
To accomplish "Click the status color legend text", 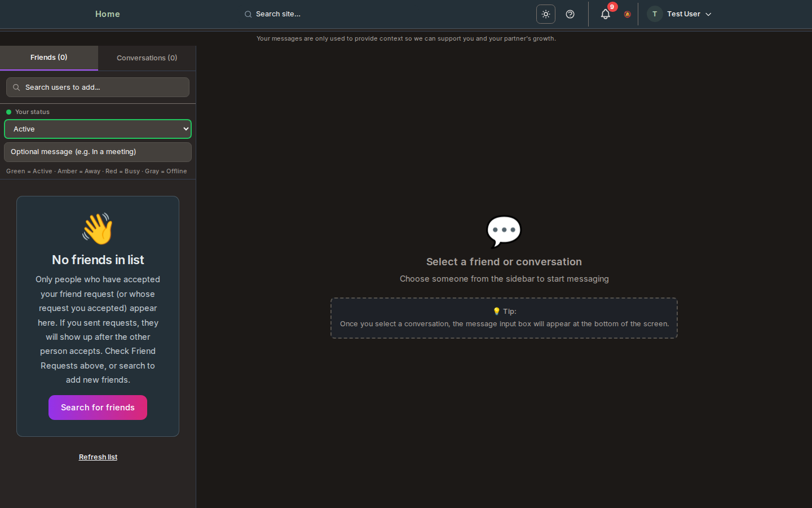I will [97, 171].
